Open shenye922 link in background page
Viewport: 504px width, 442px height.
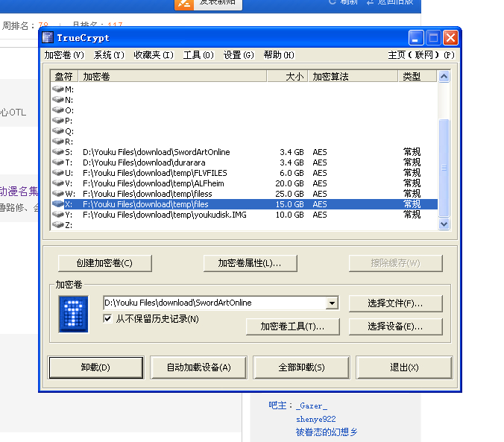[315, 419]
